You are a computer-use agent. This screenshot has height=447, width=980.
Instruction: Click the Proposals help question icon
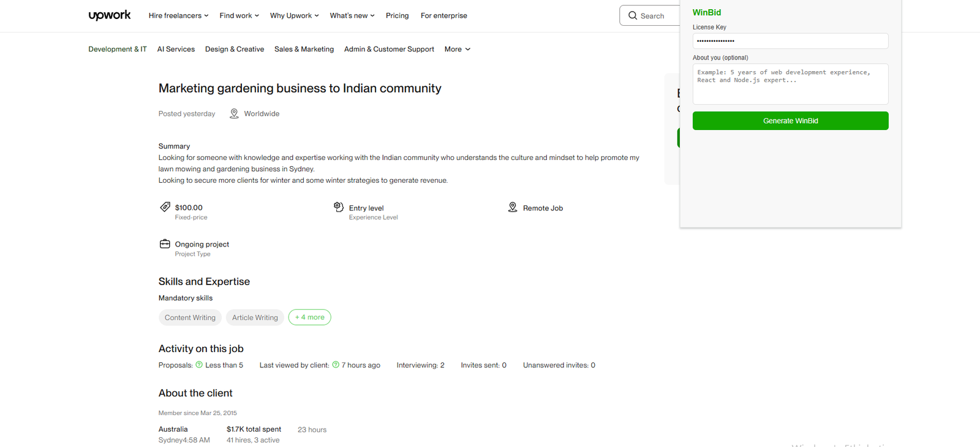click(x=199, y=365)
